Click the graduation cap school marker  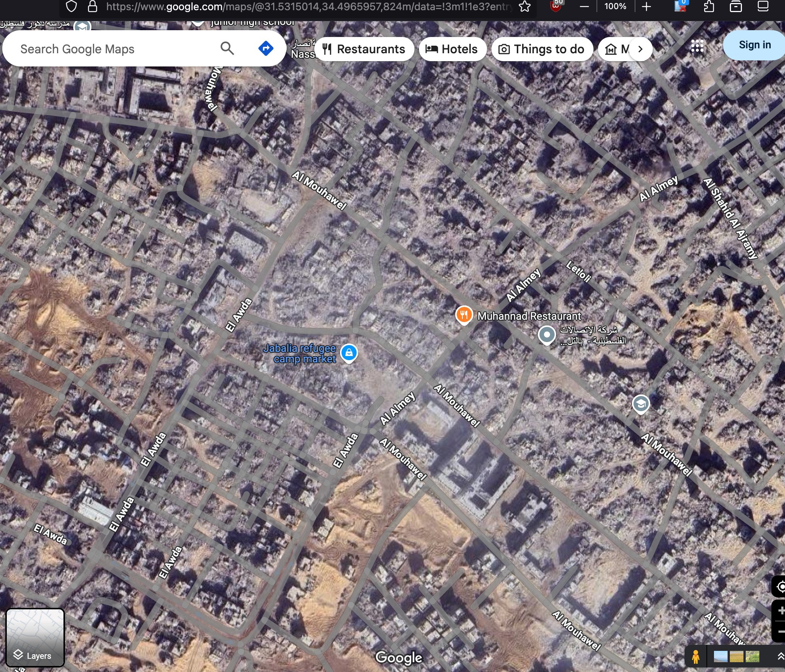pos(641,404)
